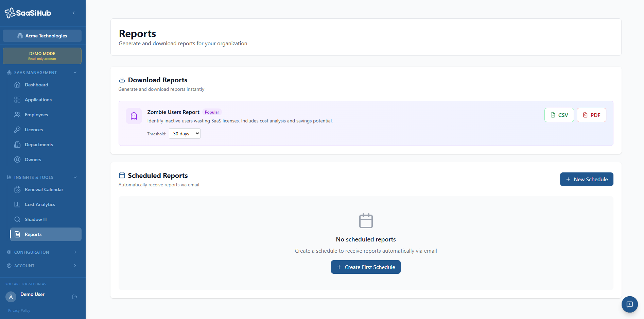Viewport: 644px width, 319px height.
Task: Click Create First Schedule
Action: (366, 267)
